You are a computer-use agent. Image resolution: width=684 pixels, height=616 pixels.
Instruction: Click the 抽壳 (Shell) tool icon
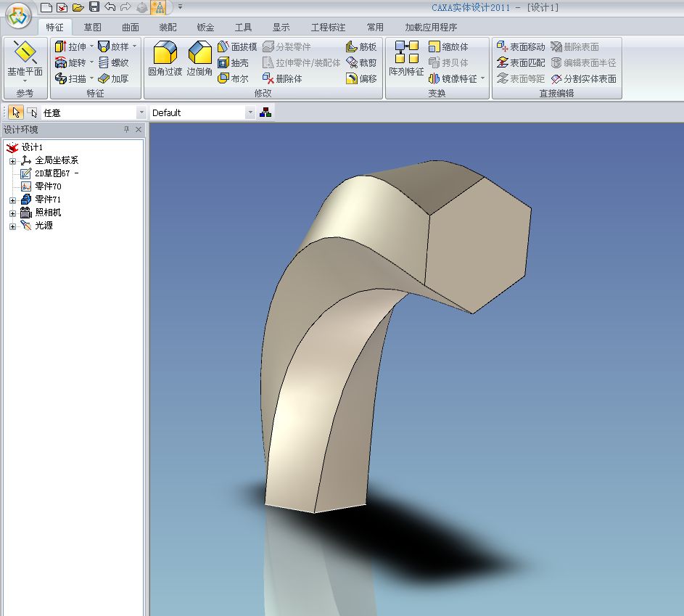click(x=224, y=62)
